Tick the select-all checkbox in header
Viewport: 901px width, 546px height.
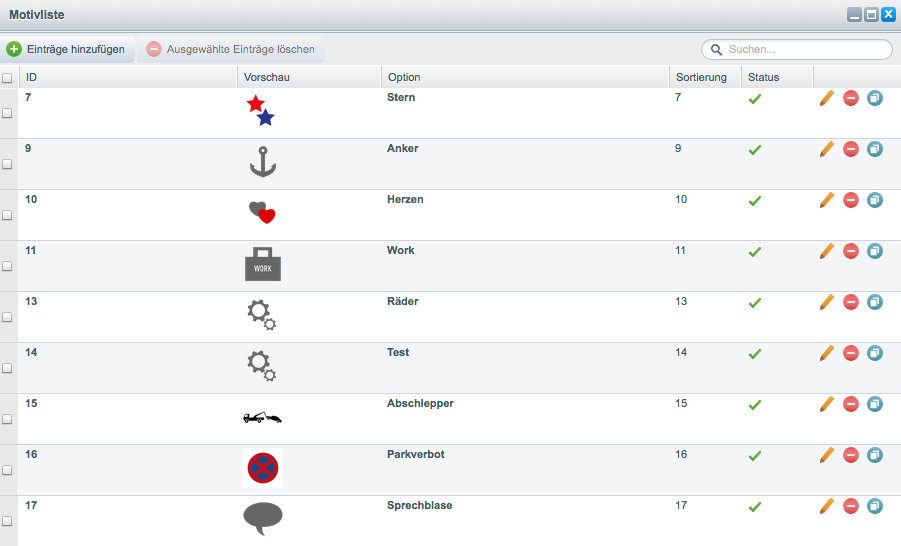[x=8, y=78]
